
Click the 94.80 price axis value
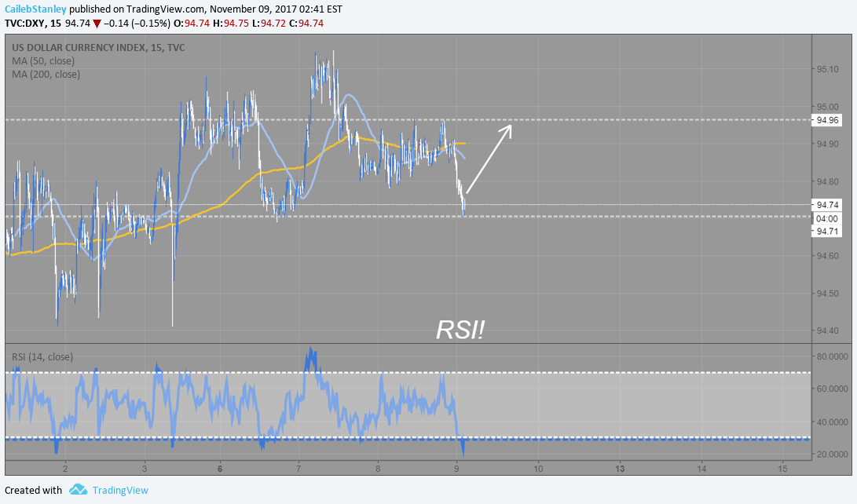coord(827,181)
